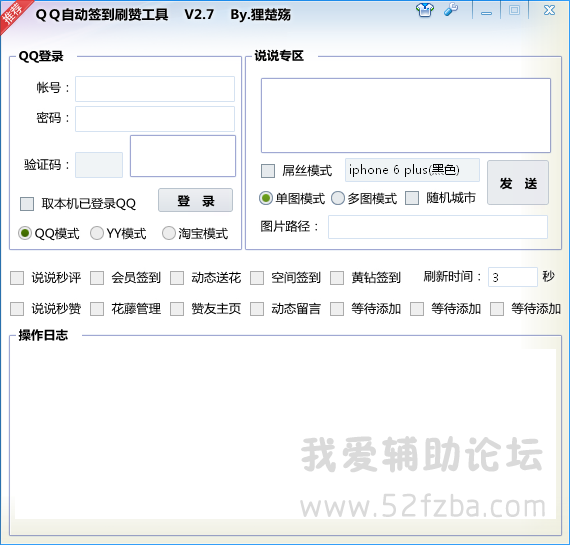Check the 说说秒赞 option
Screen dimensions: 570x545
(x=17, y=309)
